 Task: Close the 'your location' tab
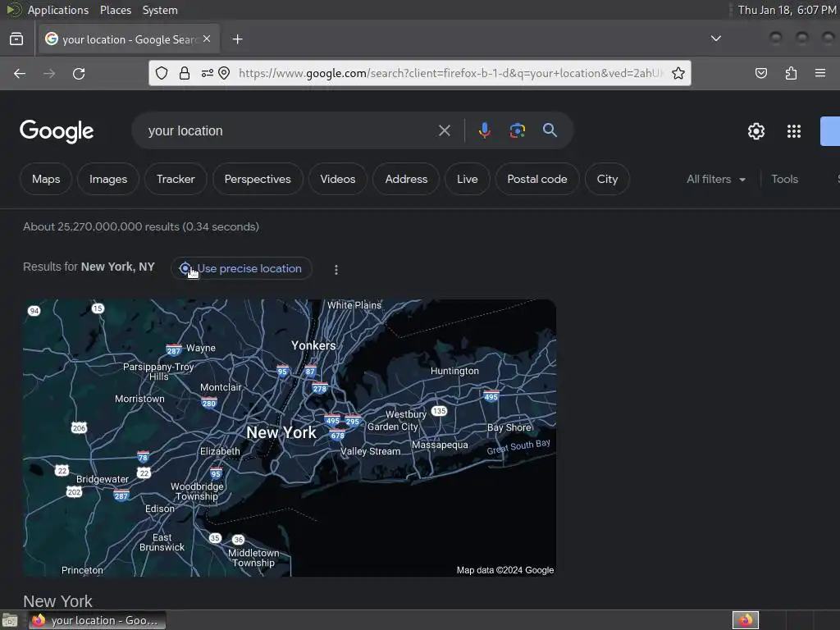click(x=207, y=39)
